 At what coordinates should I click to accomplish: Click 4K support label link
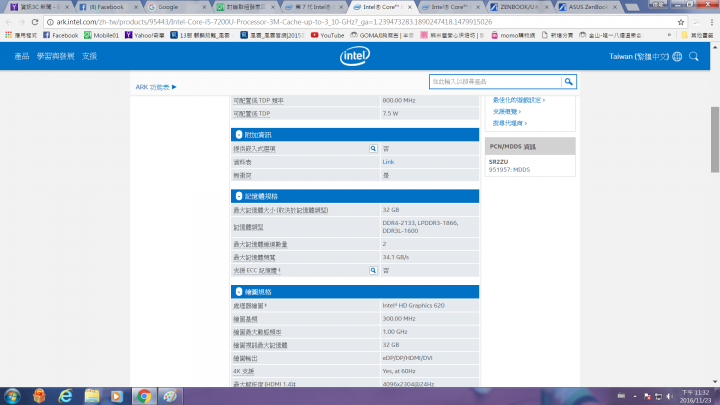click(243, 371)
